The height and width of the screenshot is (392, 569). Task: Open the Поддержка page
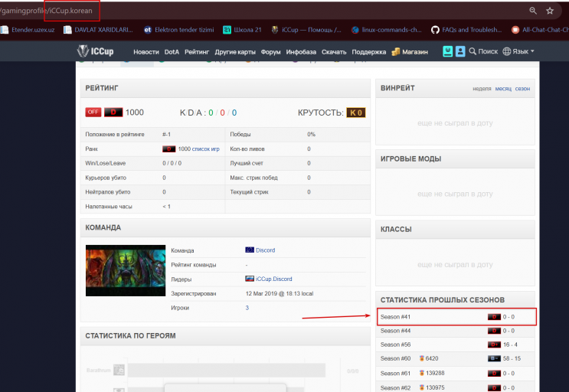(368, 52)
